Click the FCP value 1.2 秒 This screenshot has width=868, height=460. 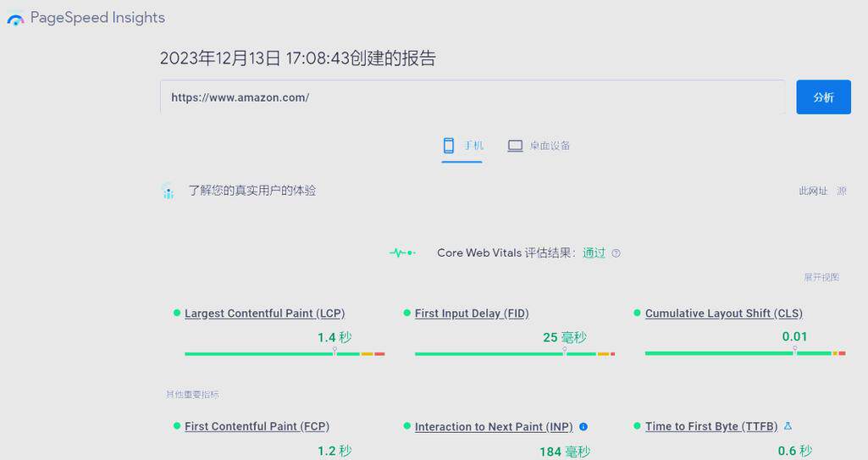[334, 452]
